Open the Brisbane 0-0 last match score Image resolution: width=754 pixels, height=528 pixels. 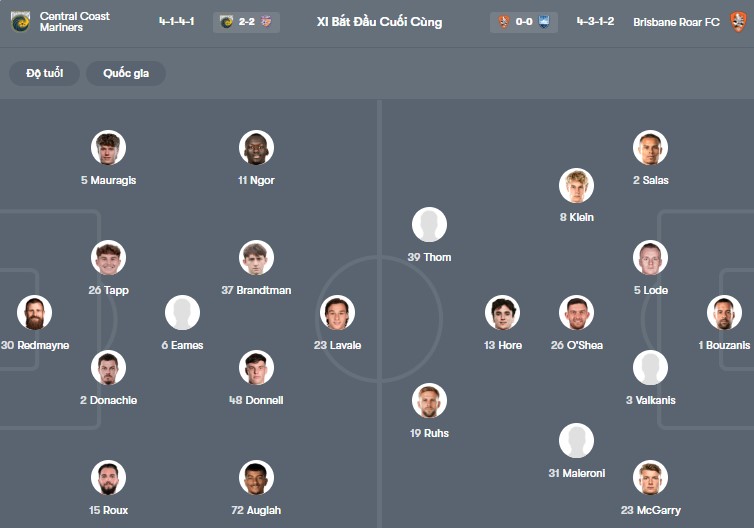click(x=524, y=22)
